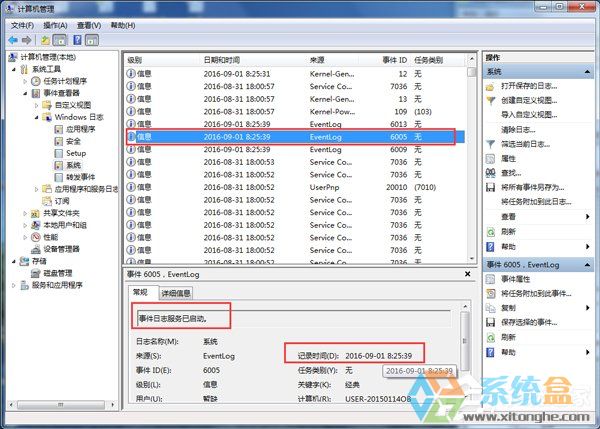Image resolution: width=600 pixels, height=429 pixels.
Task: Click the 保存选择的事件 disk icon
Action: [491, 323]
